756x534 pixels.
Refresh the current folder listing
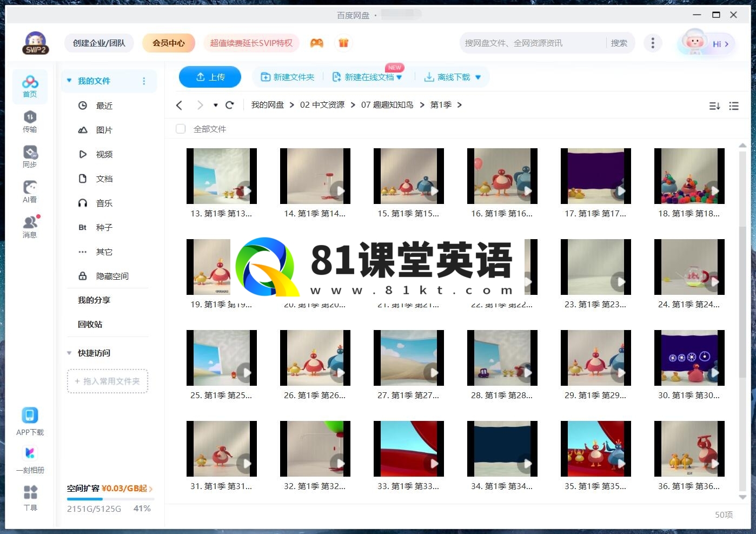pyautogui.click(x=229, y=105)
